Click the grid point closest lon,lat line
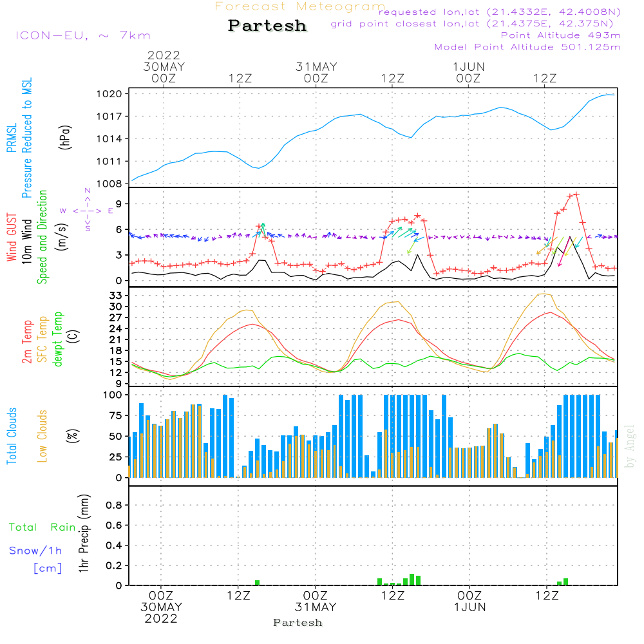The image size is (644, 644). [472, 23]
